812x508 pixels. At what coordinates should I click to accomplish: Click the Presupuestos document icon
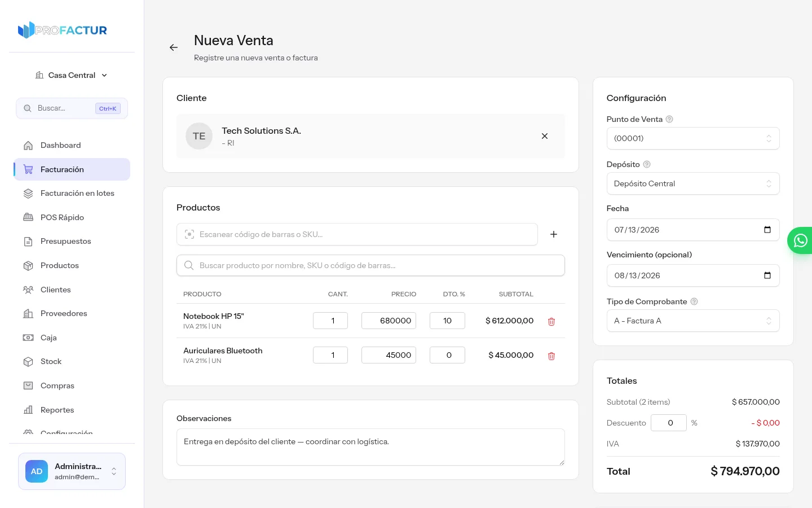click(x=28, y=241)
